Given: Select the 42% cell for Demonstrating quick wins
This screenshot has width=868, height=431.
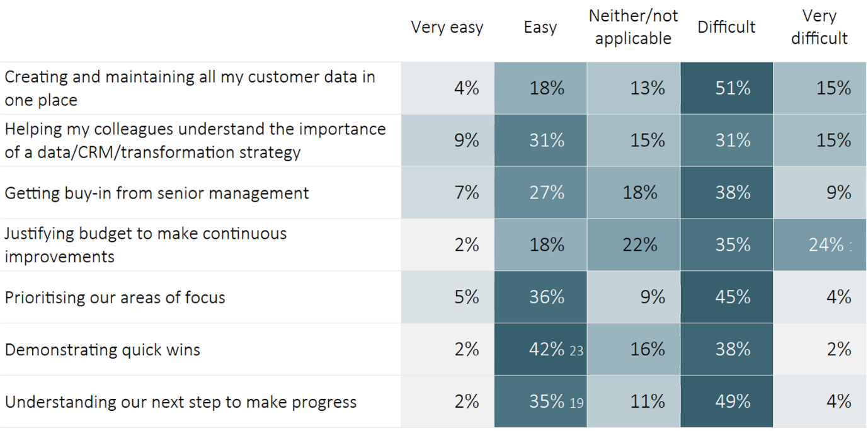Looking at the screenshot, I should pos(540,349).
